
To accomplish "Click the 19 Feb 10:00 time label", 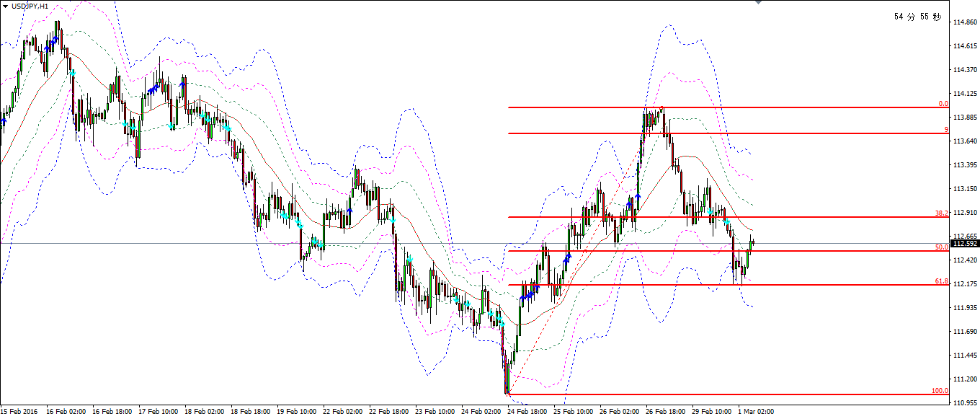I will 296,412.
